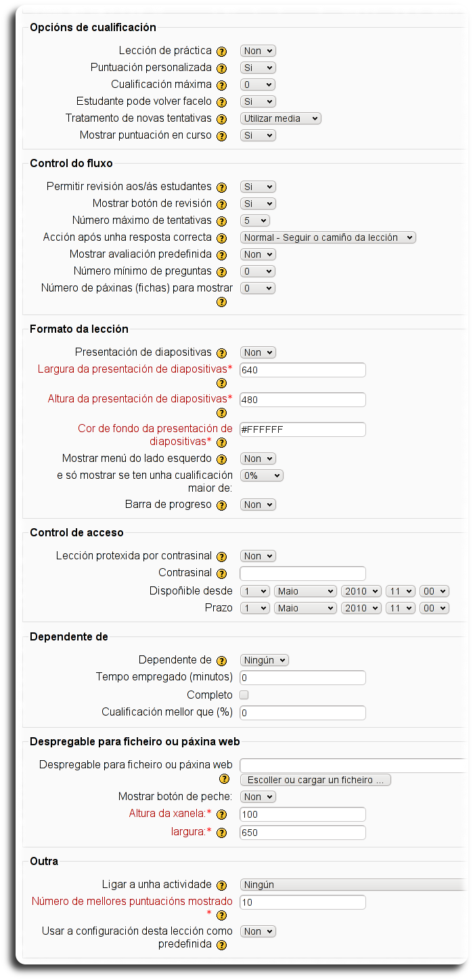Open help for Altura da xanela
This screenshot has height=980, width=473.
point(221,814)
